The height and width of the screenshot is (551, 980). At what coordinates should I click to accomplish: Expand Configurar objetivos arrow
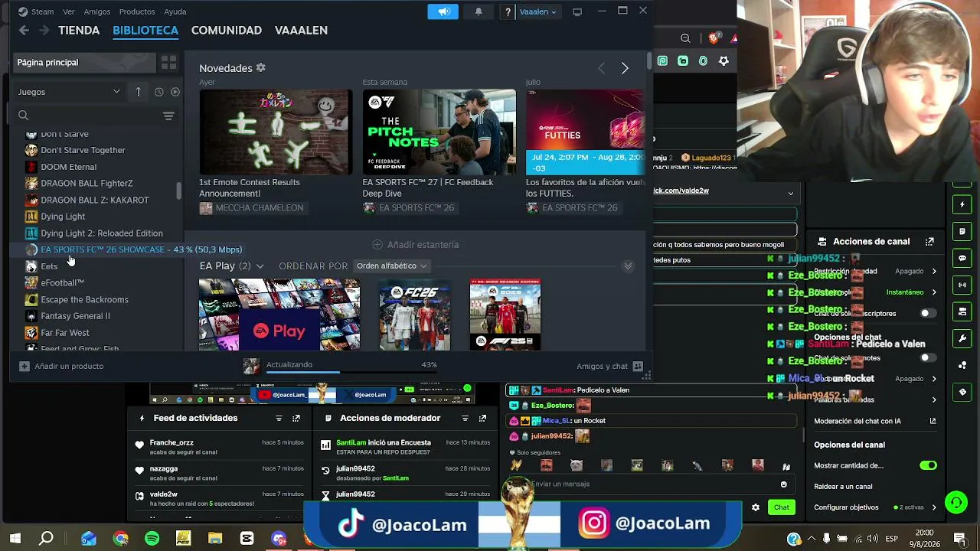pyautogui.click(x=934, y=507)
